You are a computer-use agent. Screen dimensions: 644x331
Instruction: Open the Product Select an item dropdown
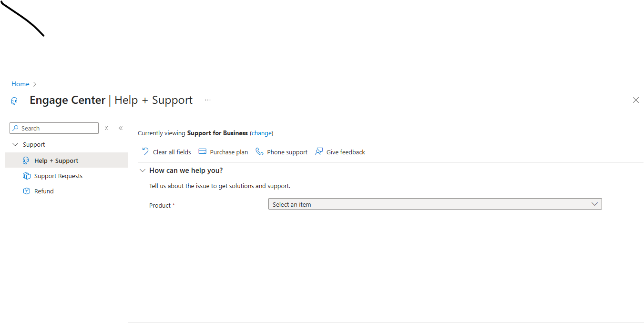click(x=435, y=204)
